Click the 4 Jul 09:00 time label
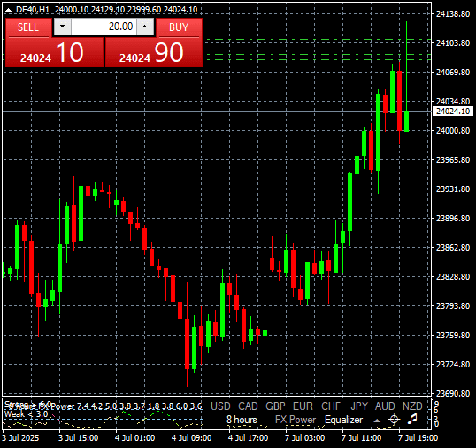 pos(192,438)
